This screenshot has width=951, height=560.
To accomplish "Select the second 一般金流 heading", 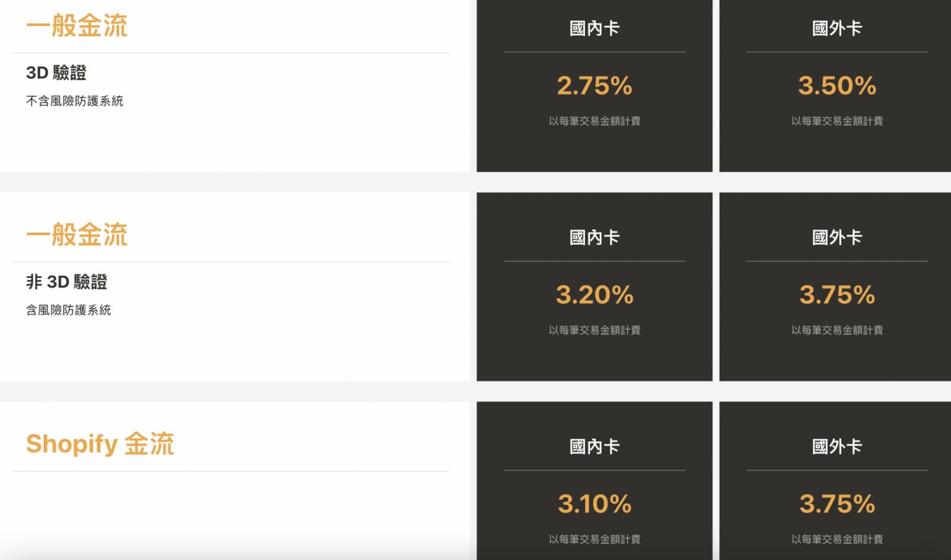I will 77,235.
